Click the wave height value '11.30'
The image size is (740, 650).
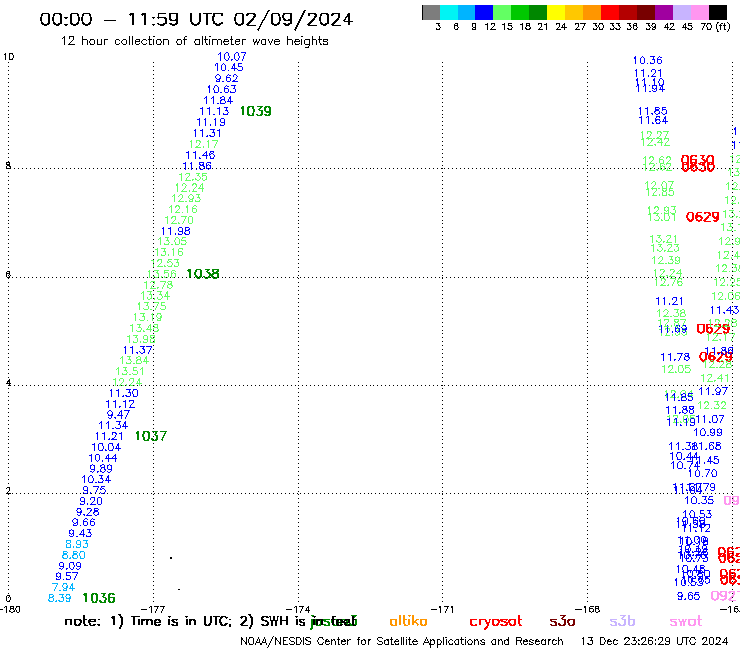pos(124,394)
